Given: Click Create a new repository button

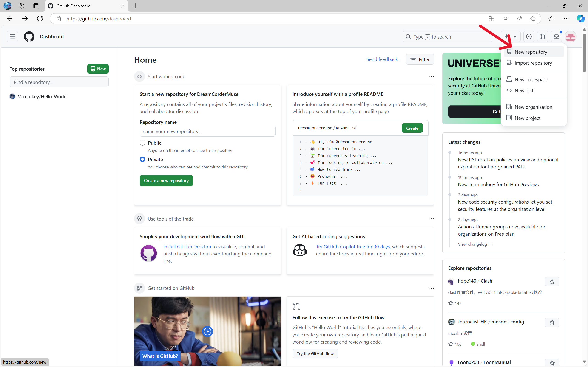Looking at the screenshot, I should 166,181.
